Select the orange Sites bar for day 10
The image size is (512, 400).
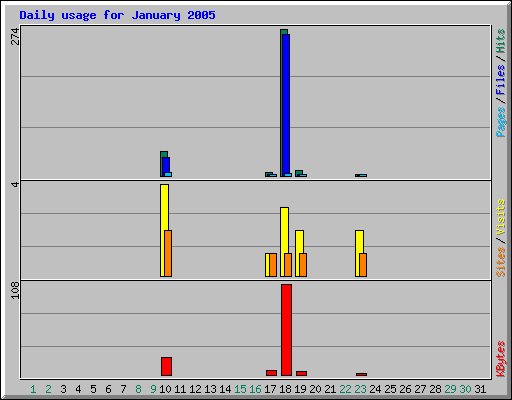[168, 253]
